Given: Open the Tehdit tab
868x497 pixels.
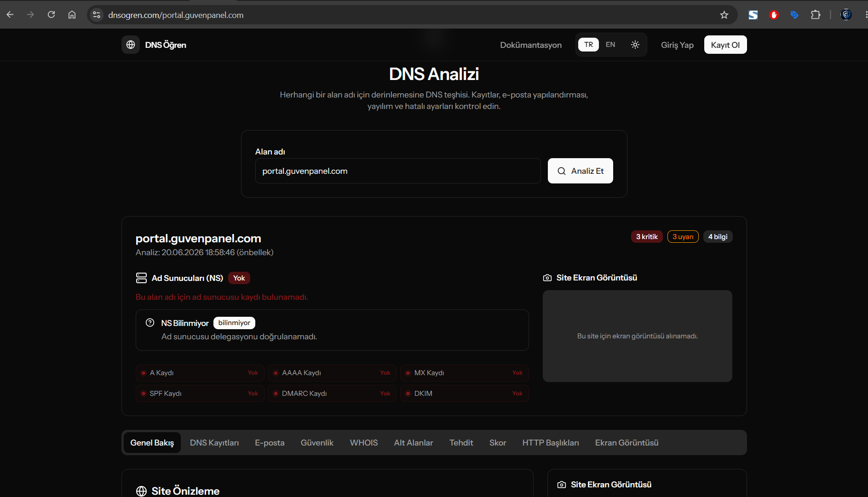Looking at the screenshot, I should click(x=461, y=443).
